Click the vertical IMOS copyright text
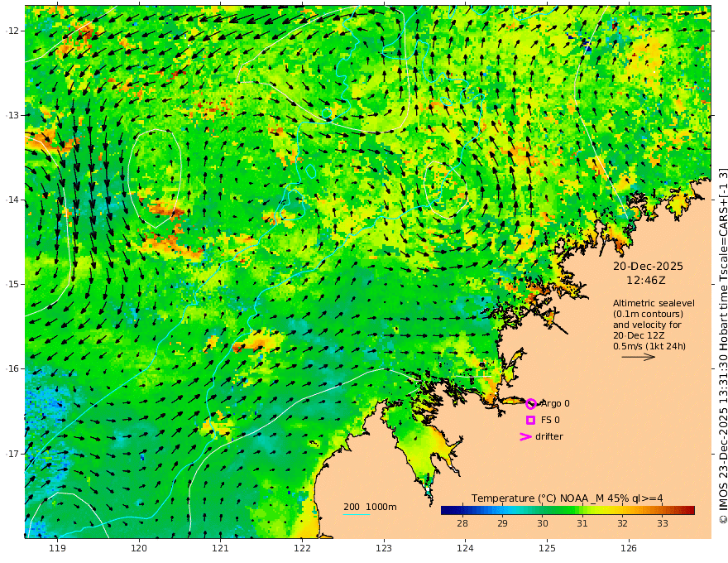This screenshot has width=728, height=563. [722, 345]
